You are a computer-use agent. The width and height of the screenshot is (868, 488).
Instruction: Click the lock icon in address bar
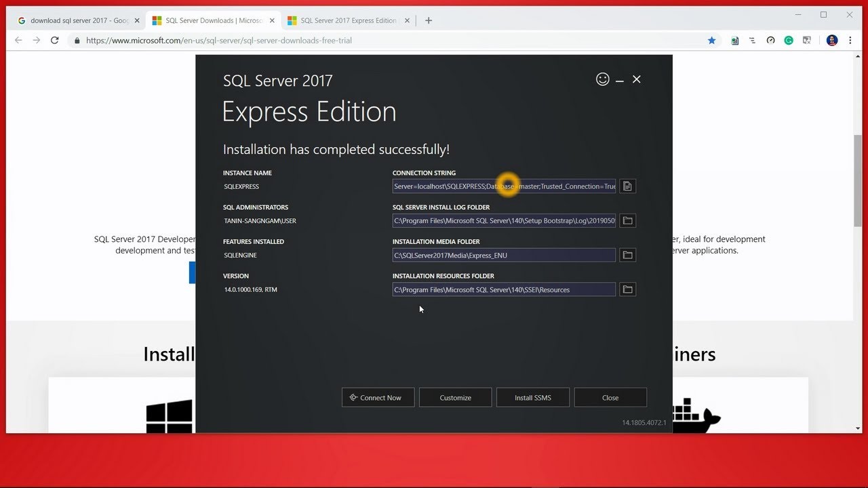pyautogui.click(x=77, y=41)
